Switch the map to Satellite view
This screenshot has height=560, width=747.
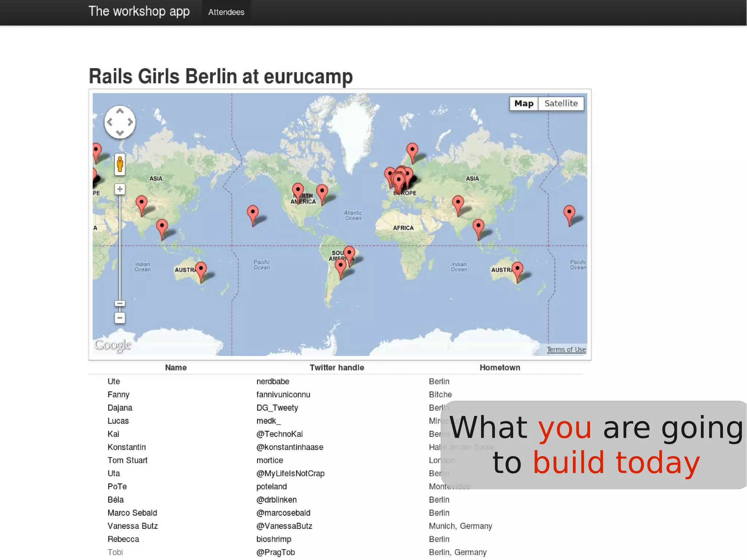(561, 104)
